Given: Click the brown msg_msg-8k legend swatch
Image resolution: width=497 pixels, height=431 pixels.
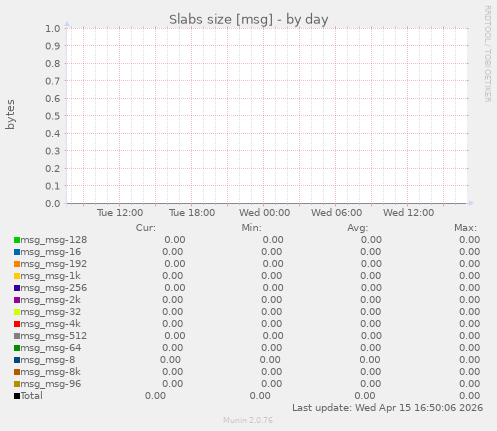Looking at the screenshot, I should click(17, 372).
